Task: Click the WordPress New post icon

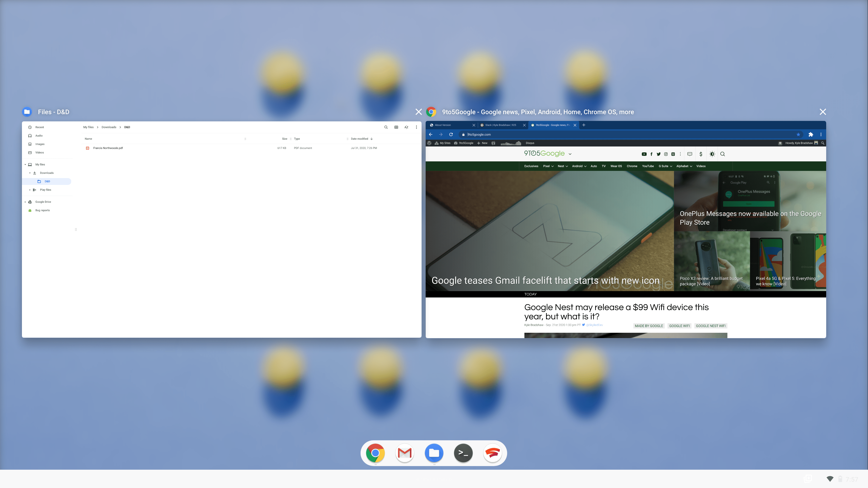Action: click(482, 143)
